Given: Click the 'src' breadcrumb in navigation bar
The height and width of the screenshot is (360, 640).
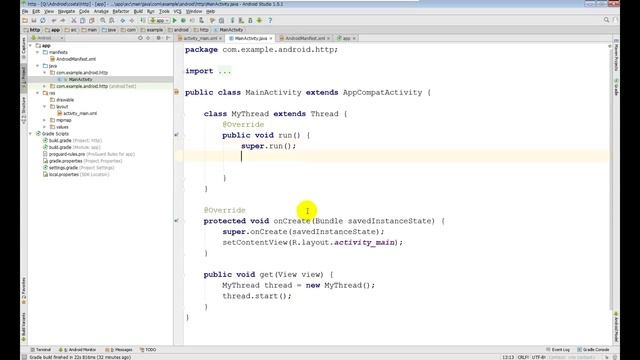Looking at the screenshot, I should (x=71, y=30).
